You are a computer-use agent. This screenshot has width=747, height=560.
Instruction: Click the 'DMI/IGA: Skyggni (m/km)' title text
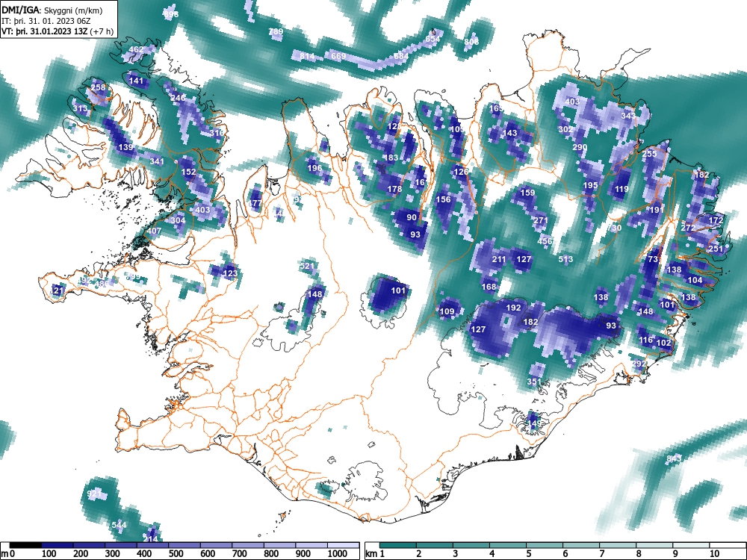click(52, 10)
